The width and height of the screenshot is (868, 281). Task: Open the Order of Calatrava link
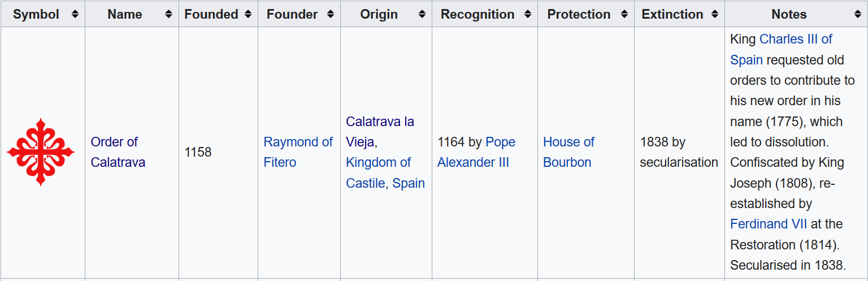(118, 152)
